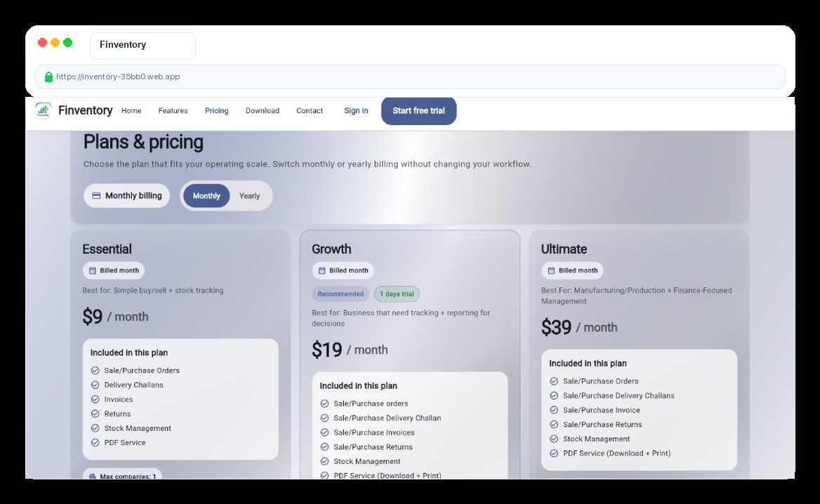Click 'Best for: Simple buy/sell + stock tracking'

click(x=153, y=291)
